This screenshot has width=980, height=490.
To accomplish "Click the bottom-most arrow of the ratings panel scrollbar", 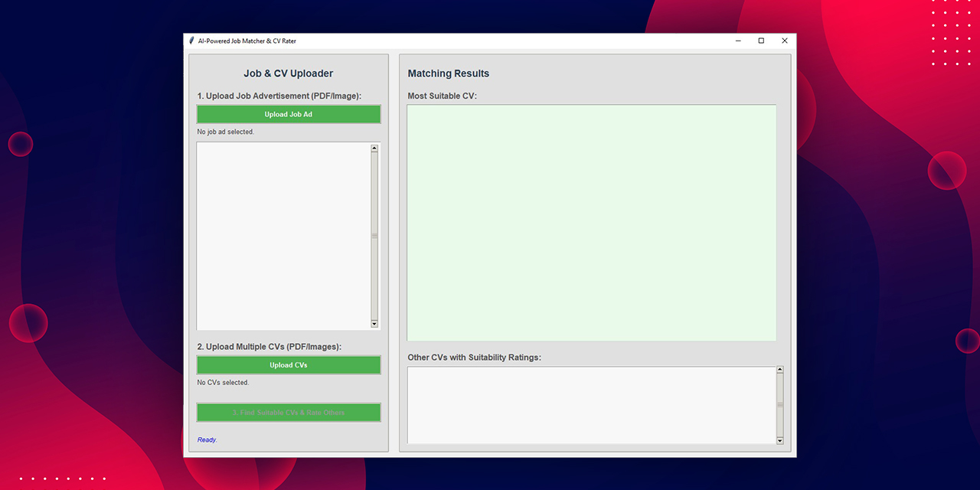I will click(x=779, y=441).
